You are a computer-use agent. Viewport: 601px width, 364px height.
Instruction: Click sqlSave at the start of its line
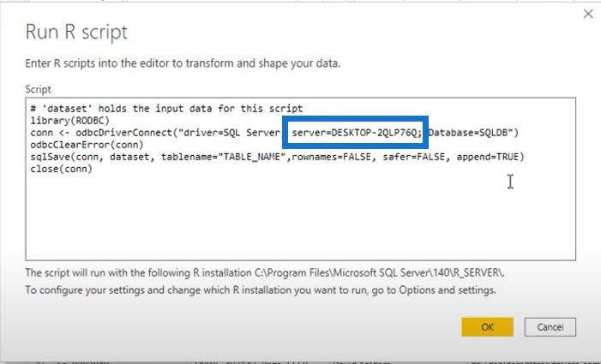pyautogui.click(x=47, y=157)
